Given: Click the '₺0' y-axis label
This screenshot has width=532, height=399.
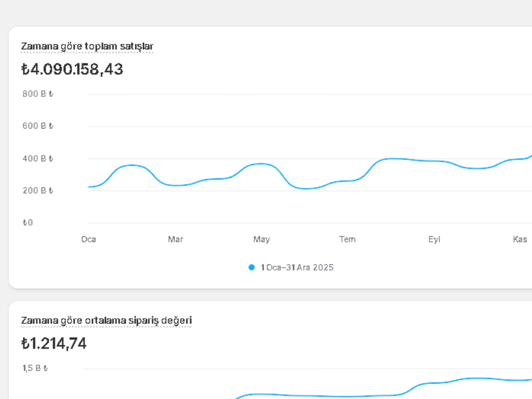Looking at the screenshot, I should 28,223.
